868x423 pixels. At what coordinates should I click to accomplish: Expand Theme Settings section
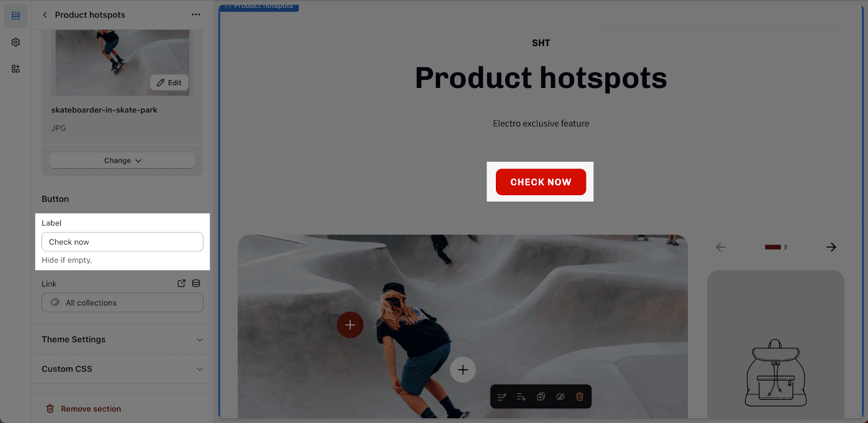[123, 339]
